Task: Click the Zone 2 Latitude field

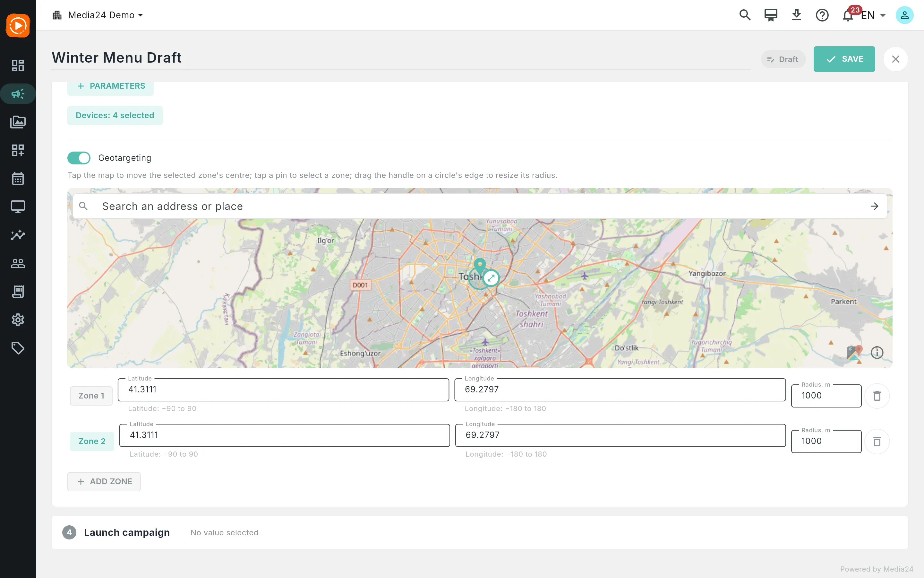Action: point(285,435)
